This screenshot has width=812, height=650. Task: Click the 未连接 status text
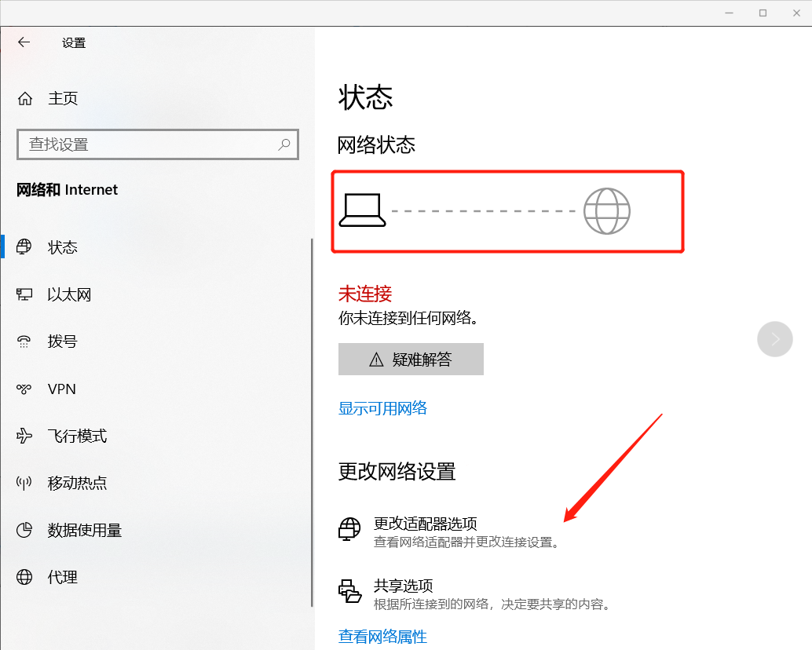(x=365, y=294)
